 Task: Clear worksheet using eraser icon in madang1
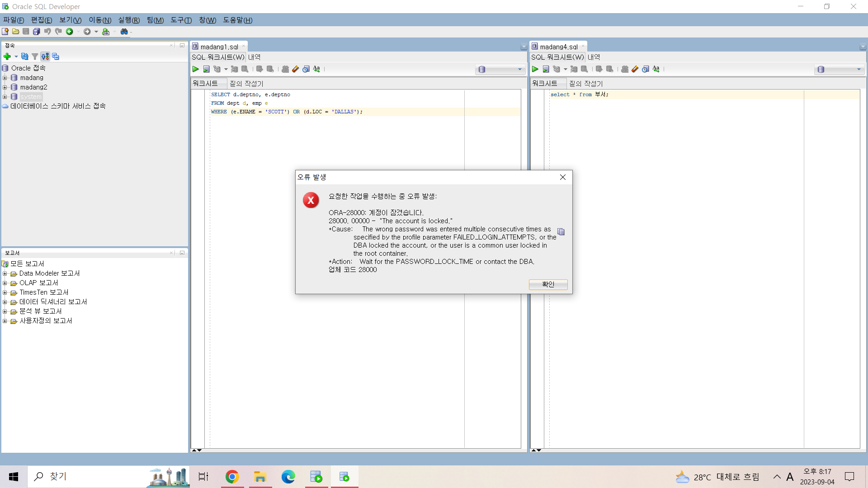tap(296, 69)
